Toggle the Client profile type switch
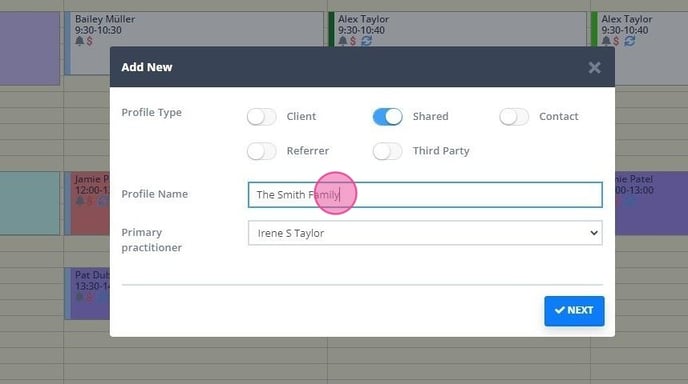Viewport: 688px width, 384px height. click(x=262, y=117)
